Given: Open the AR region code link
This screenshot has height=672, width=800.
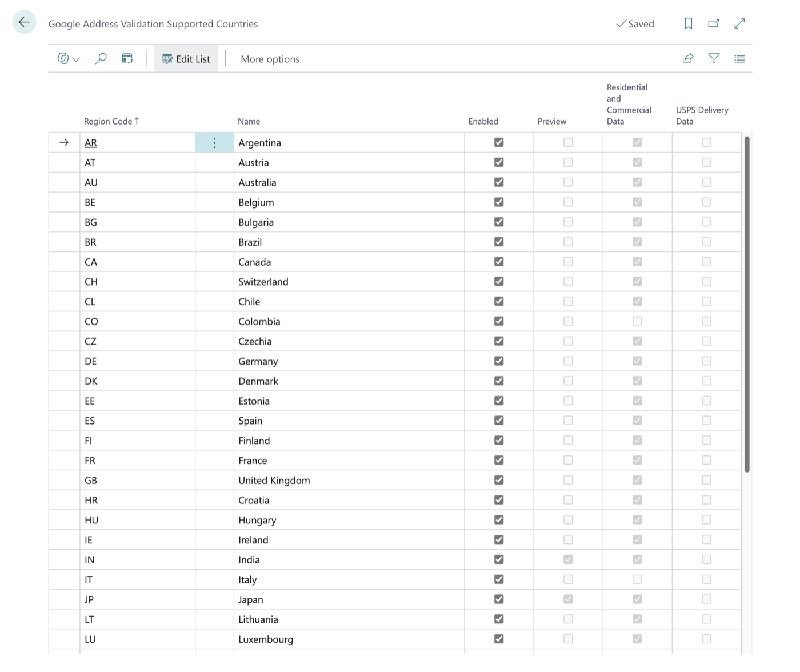Looking at the screenshot, I should point(91,143).
